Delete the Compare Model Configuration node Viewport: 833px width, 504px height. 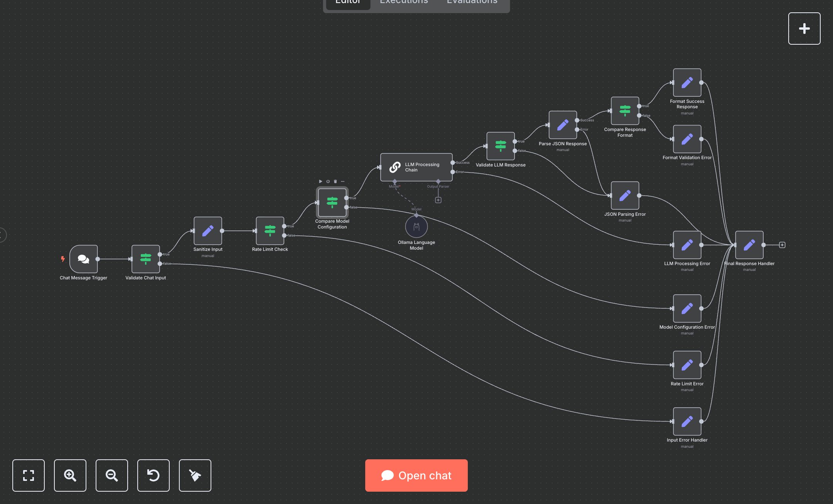pos(335,181)
